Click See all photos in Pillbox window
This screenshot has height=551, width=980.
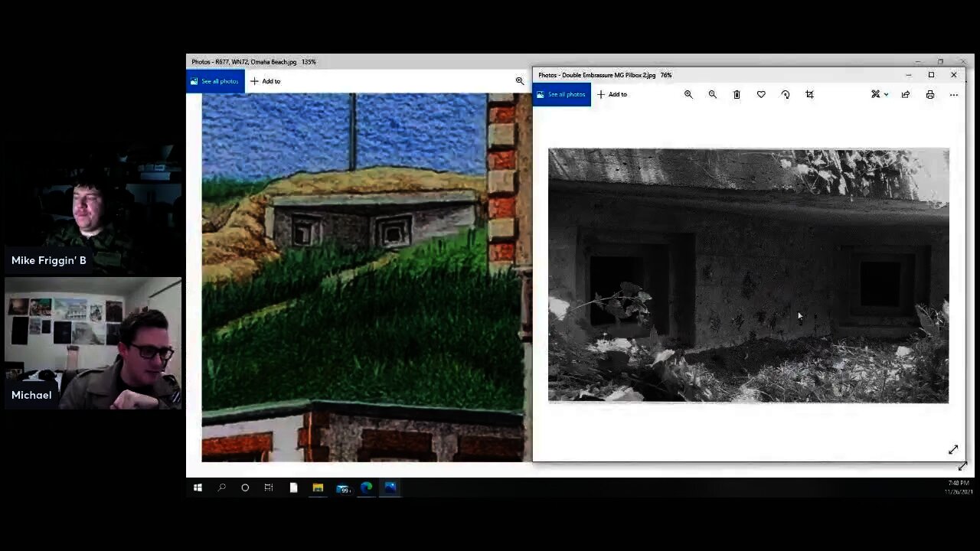tap(561, 94)
